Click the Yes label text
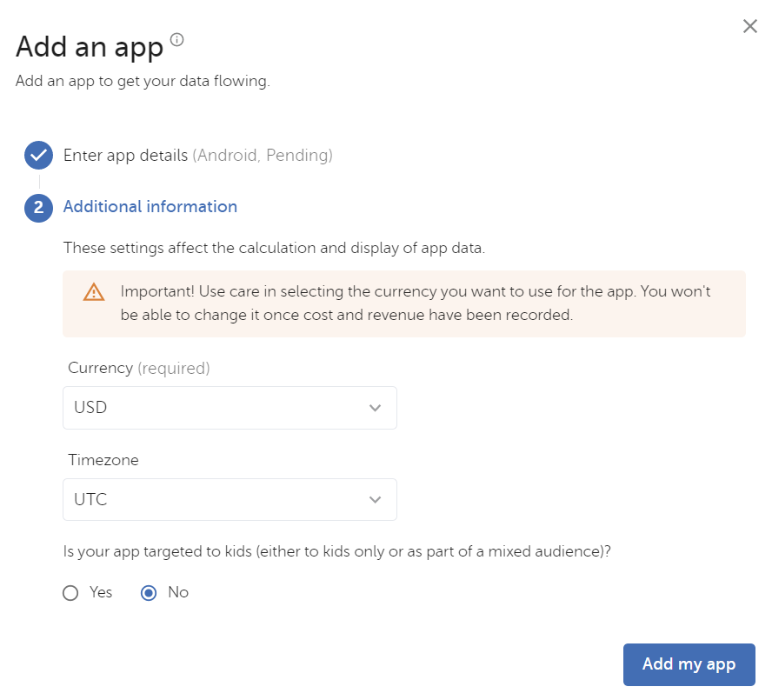The image size is (772, 700). [x=101, y=592]
